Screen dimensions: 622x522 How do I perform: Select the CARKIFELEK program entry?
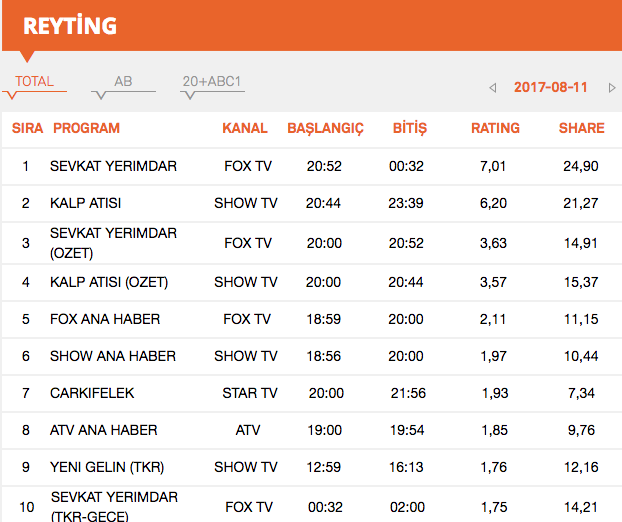pyautogui.click(x=92, y=393)
